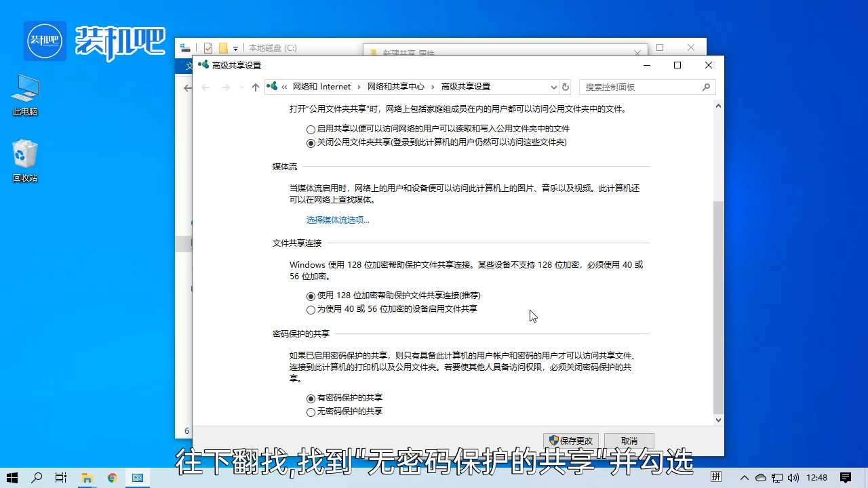The height and width of the screenshot is (488, 868).
Task: Click the back navigation arrow
Action: [205, 87]
